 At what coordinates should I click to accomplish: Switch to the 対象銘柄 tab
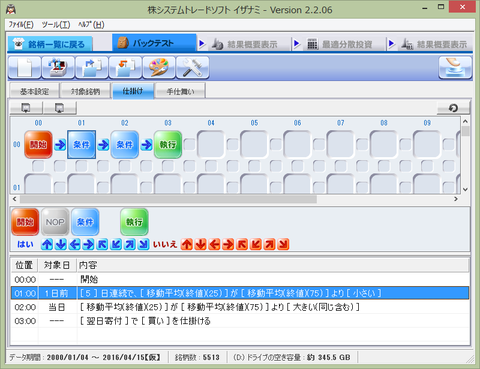[85, 91]
